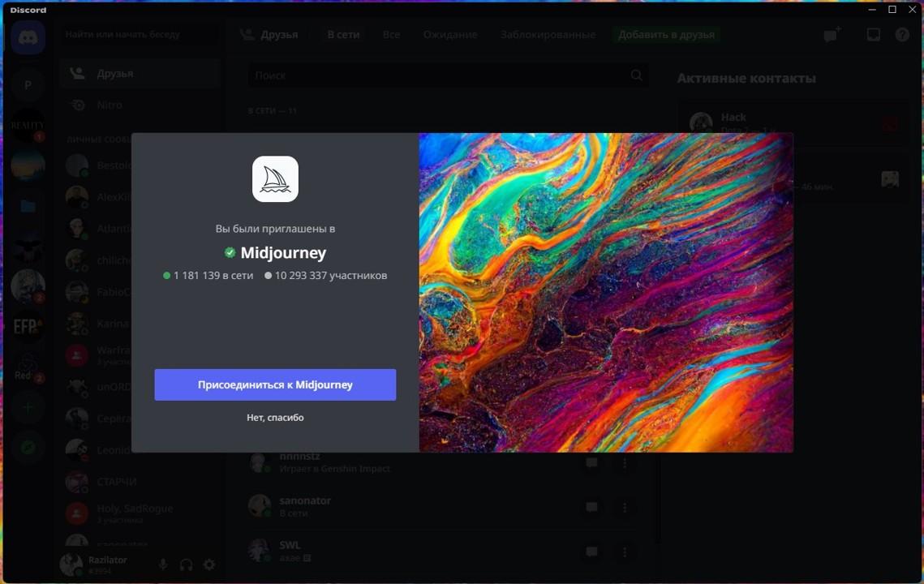The width and height of the screenshot is (924, 584).
Task: Open the Atlanti direct message
Action: click(x=100, y=229)
